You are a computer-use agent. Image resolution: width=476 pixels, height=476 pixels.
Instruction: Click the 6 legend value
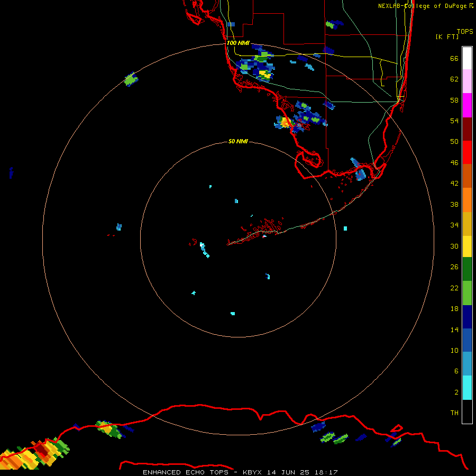pos(456,371)
